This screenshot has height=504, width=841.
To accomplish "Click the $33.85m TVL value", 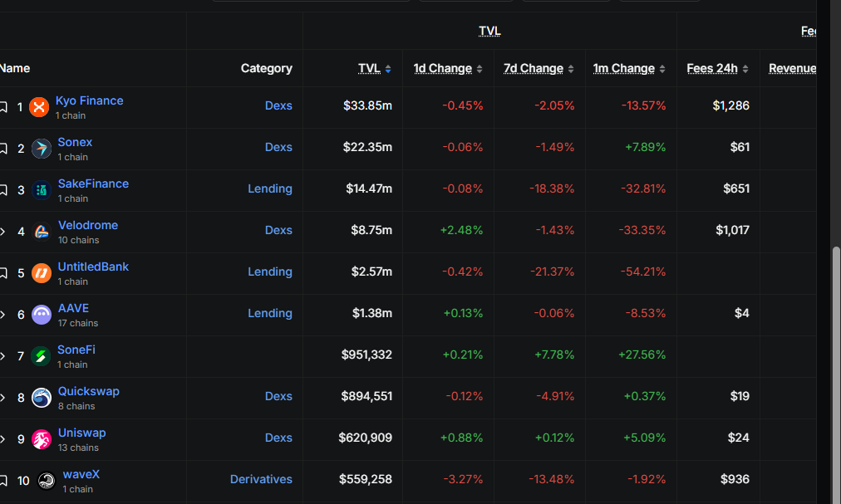I will pyautogui.click(x=367, y=105).
